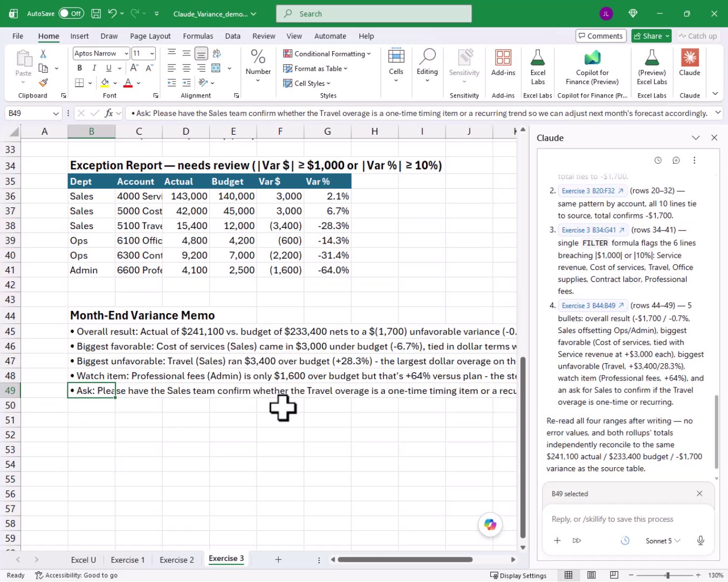728x582 pixels.
Task: Open the Cells group button
Action: (x=396, y=66)
